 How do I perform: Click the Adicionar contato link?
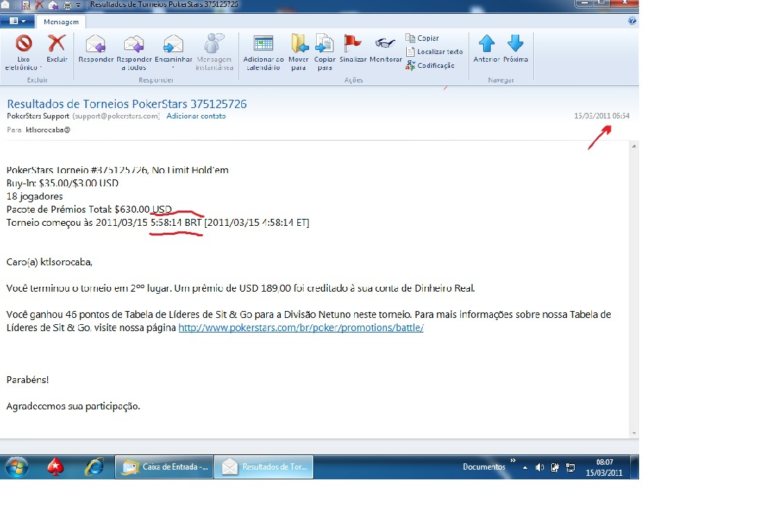click(196, 116)
